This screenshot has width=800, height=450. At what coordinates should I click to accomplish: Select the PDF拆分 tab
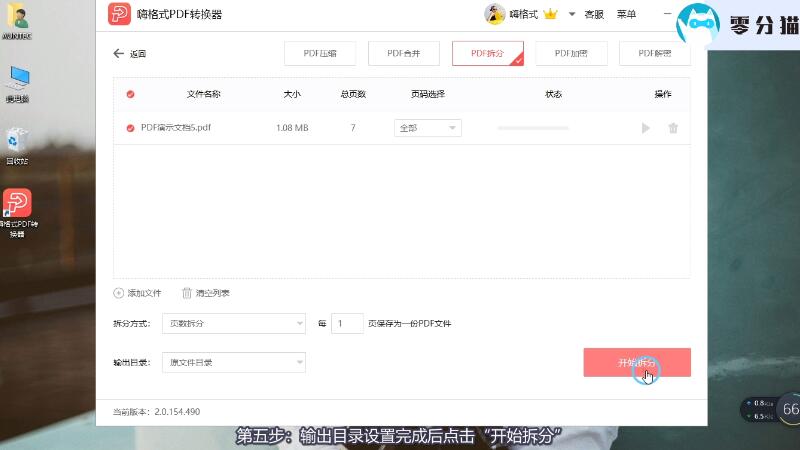(x=488, y=54)
